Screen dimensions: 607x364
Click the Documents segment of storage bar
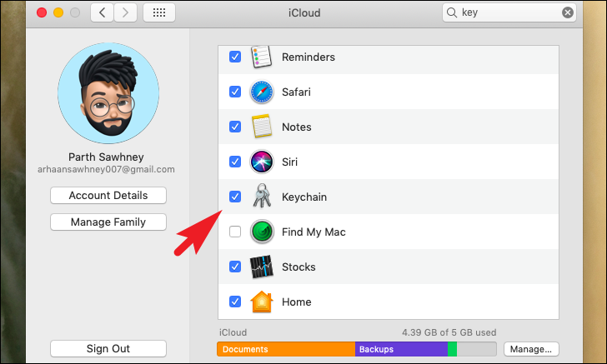pyautogui.click(x=286, y=349)
